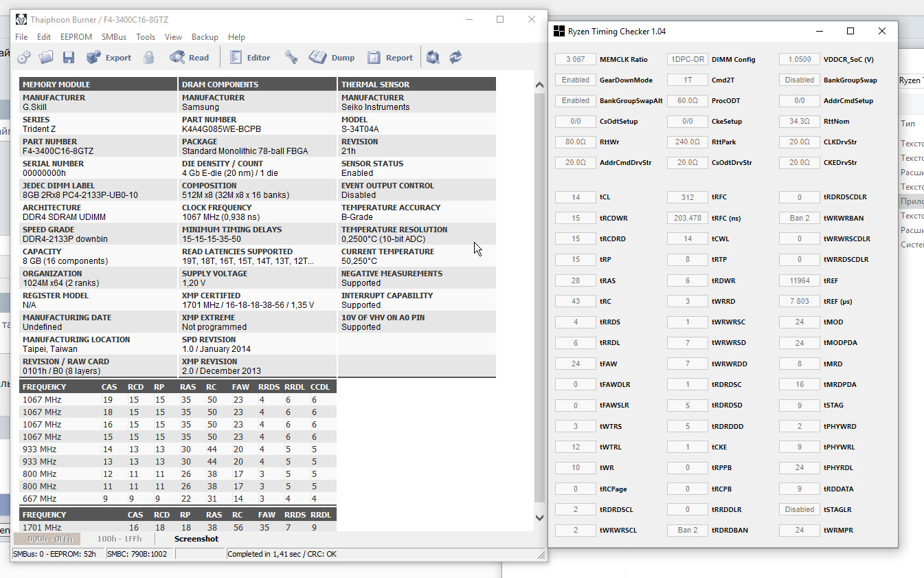Click the DRAM COMPONENTS section header
Viewport: 924px width, 578px height.
[258, 84]
